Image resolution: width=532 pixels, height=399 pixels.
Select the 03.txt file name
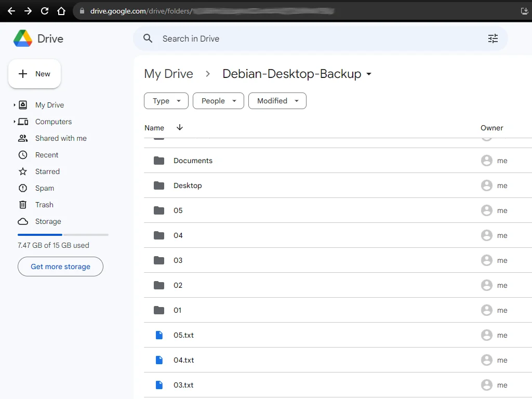[x=183, y=385]
